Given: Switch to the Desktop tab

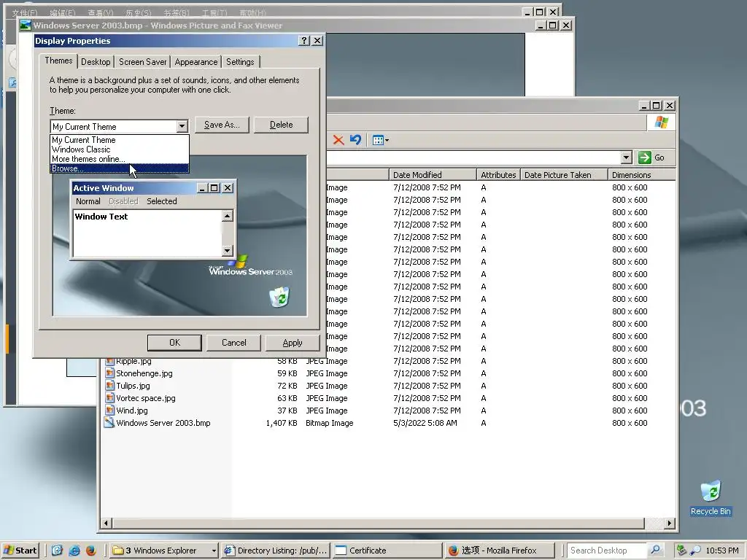Looking at the screenshot, I should pyautogui.click(x=96, y=62).
